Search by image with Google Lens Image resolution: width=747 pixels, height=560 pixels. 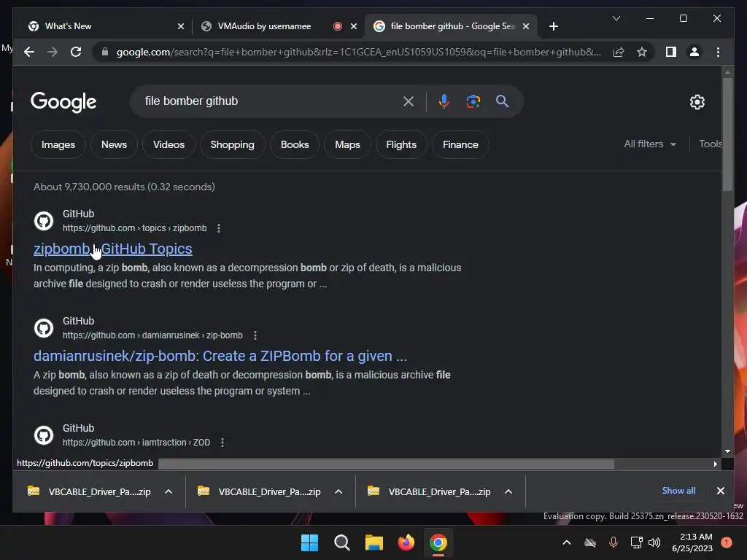[473, 101]
